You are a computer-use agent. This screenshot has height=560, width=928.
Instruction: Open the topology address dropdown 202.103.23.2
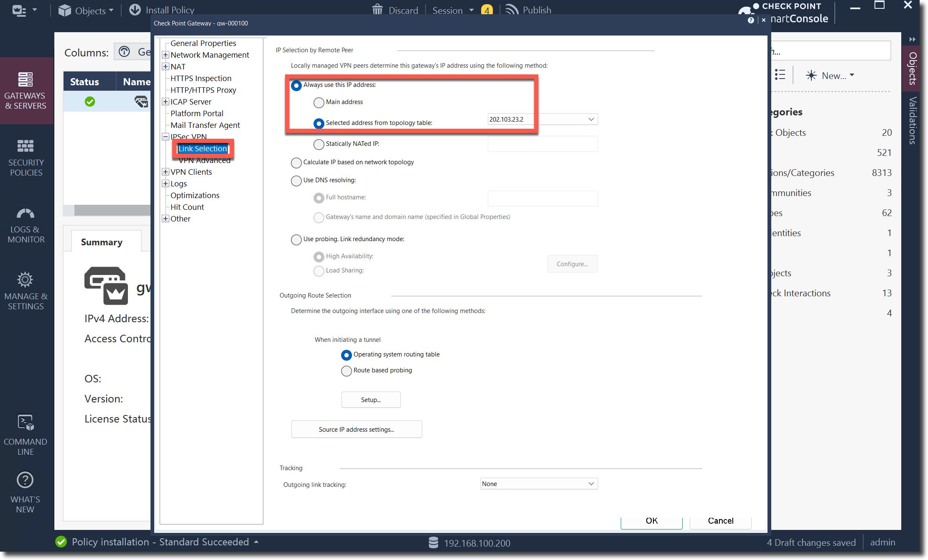pyautogui.click(x=591, y=120)
